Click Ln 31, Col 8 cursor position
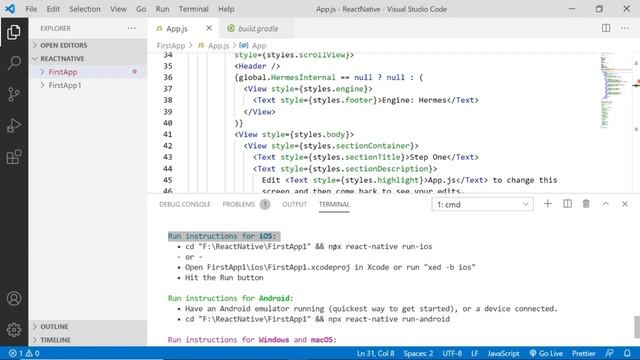640x360 pixels. [376, 353]
